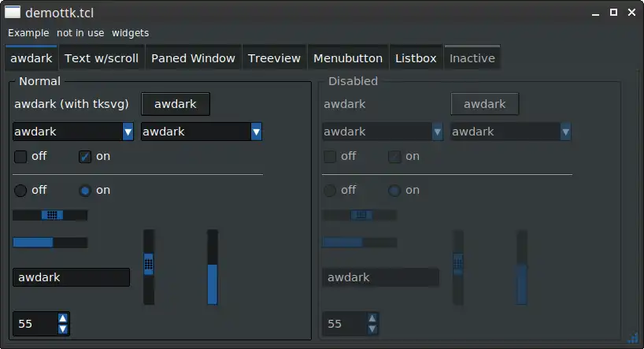This screenshot has width=644, height=349.
Task: Expand the first Disabled combobox arrow
Action: 438,132
